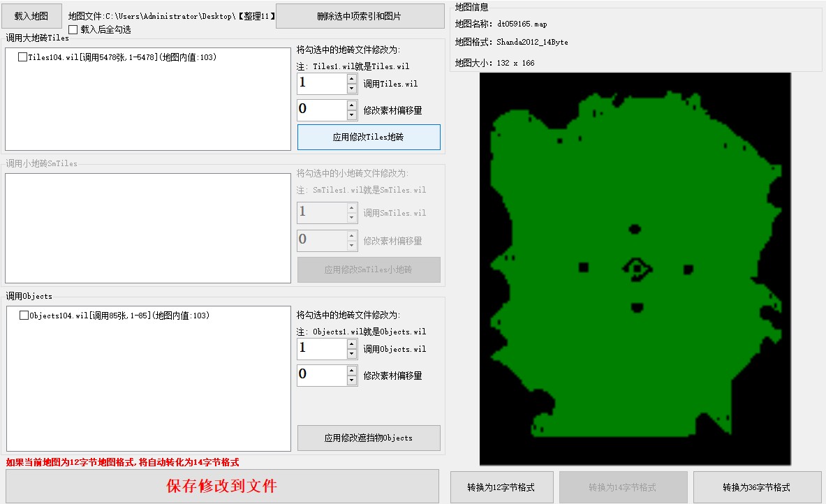Decrease the 调用Objects.wil value with down arrow
The height and width of the screenshot is (504, 826).
click(352, 354)
